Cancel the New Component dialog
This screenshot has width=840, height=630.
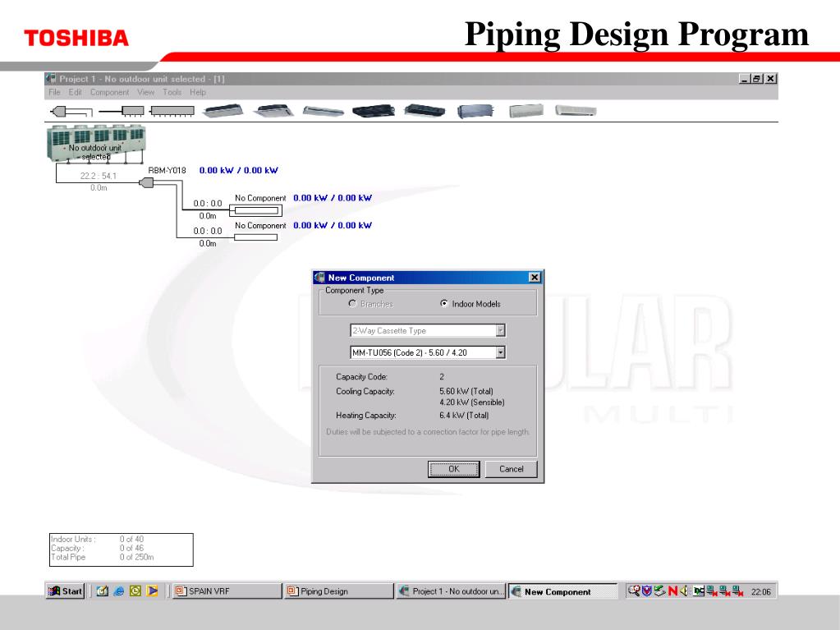pyautogui.click(x=511, y=469)
